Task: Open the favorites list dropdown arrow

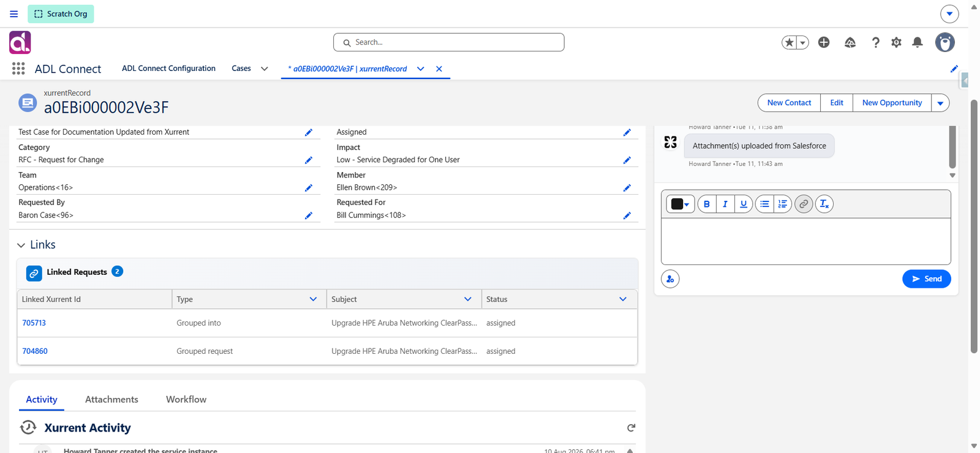Action: click(x=802, y=42)
